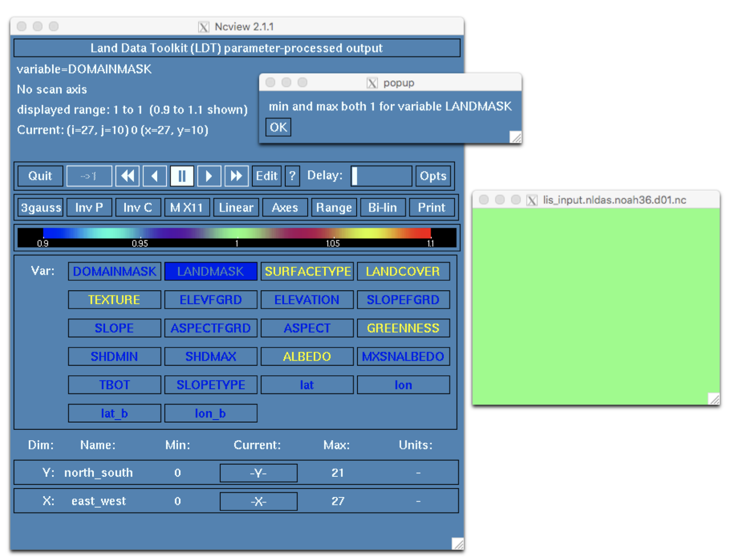
Task: Click the color bar scale
Action: (237, 237)
